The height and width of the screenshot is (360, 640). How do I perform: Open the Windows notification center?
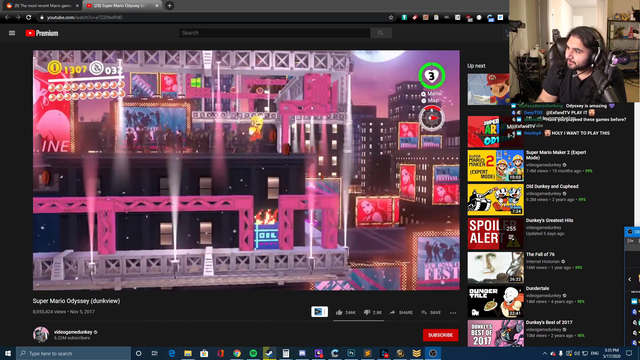click(x=629, y=353)
